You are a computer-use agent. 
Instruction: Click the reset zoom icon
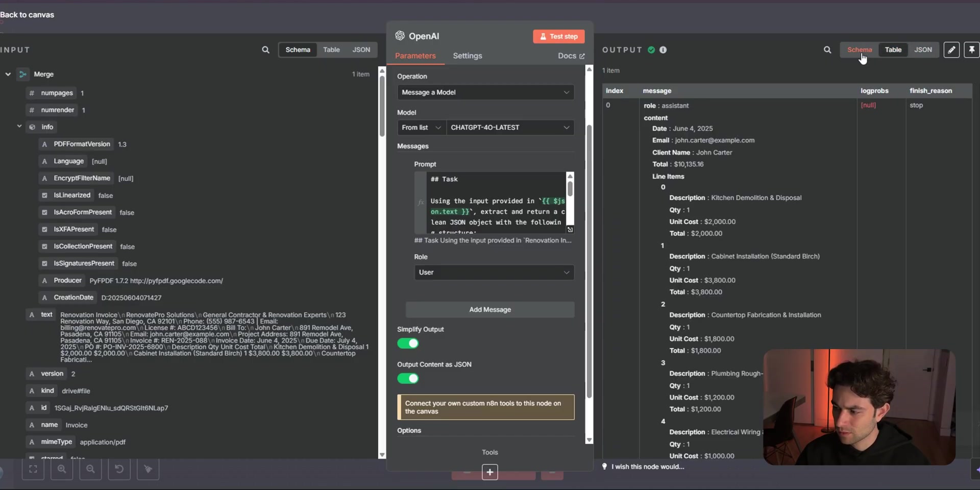click(x=119, y=469)
